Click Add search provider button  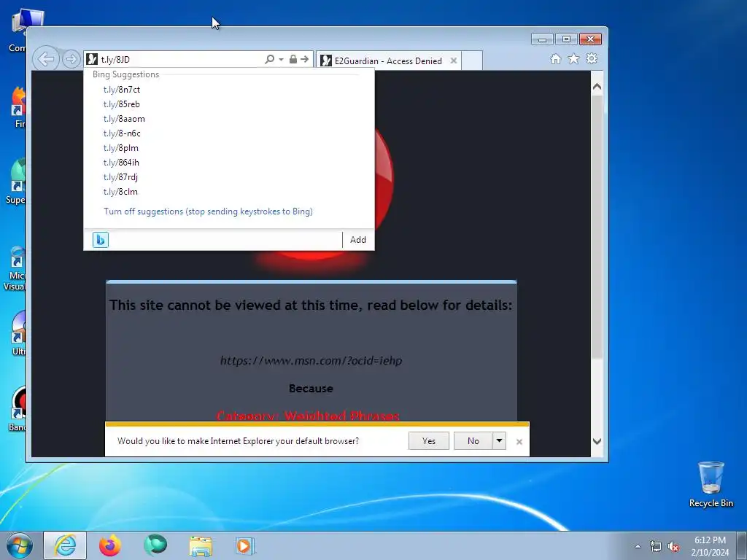(357, 239)
